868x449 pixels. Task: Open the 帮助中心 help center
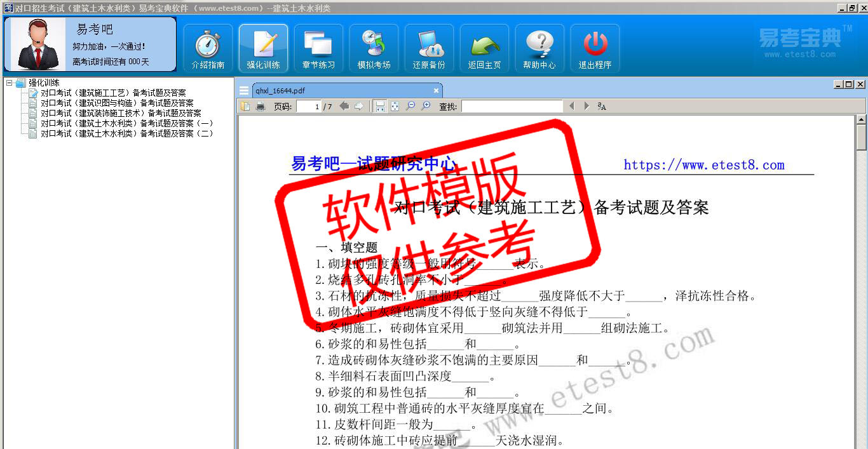539,48
